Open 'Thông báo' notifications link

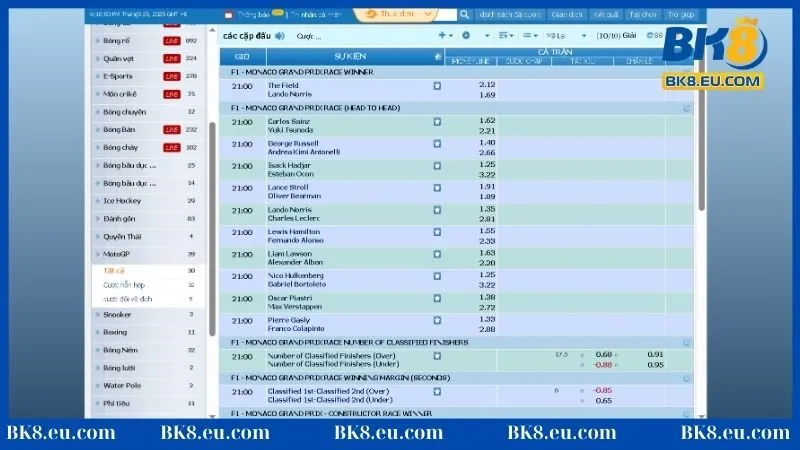(x=249, y=16)
